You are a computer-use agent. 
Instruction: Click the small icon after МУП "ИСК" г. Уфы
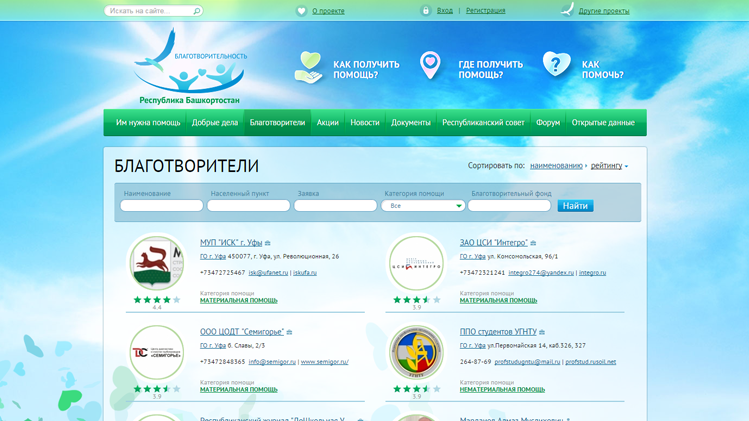tap(268, 243)
